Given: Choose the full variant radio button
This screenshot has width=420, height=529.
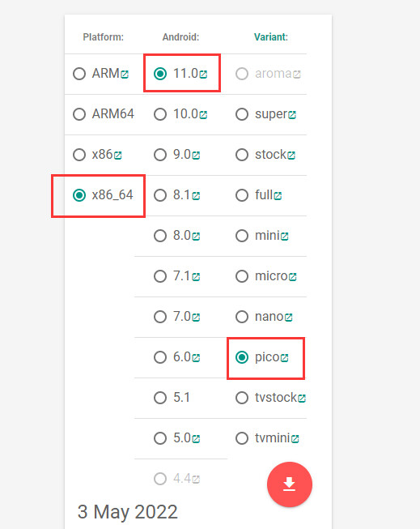Looking at the screenshot, I should pos(242,195).
